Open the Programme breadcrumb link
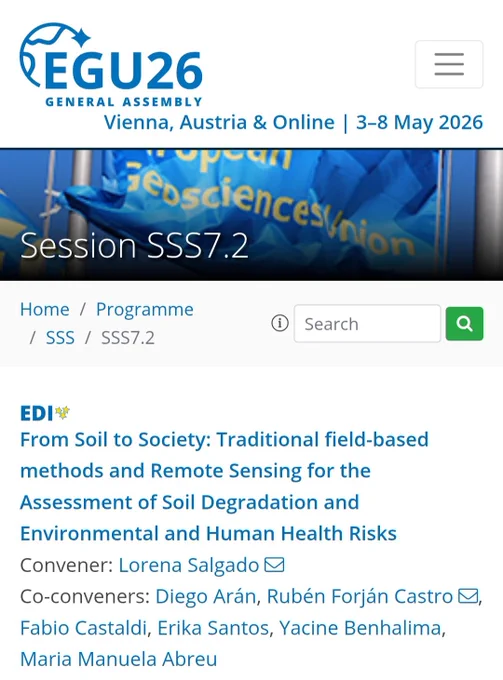Viewport: 503px width, 680px height. (145, 310)
